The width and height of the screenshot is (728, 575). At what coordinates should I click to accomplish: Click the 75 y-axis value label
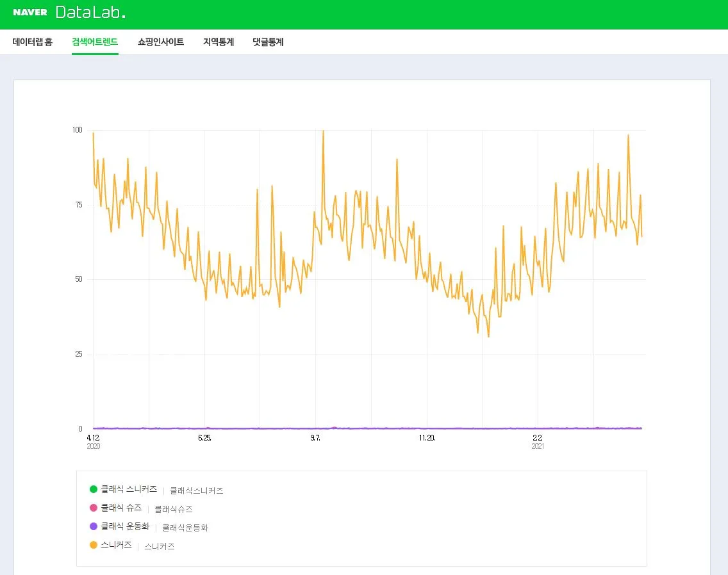tap(79, 205)
